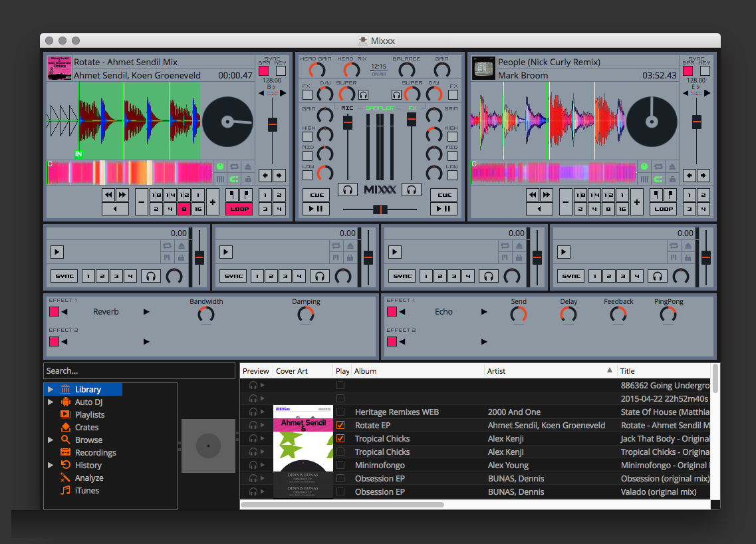Viewport: 756px width, 544px height.
Task: Expand the Browse tree node
Action: 51,440
